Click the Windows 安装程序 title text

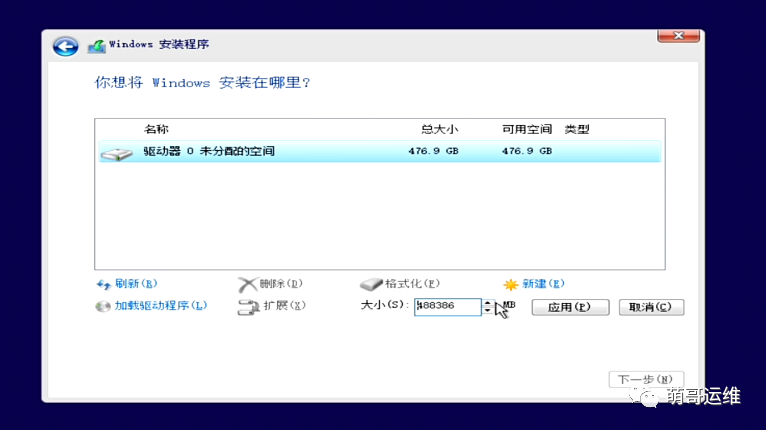click(159, 44)
